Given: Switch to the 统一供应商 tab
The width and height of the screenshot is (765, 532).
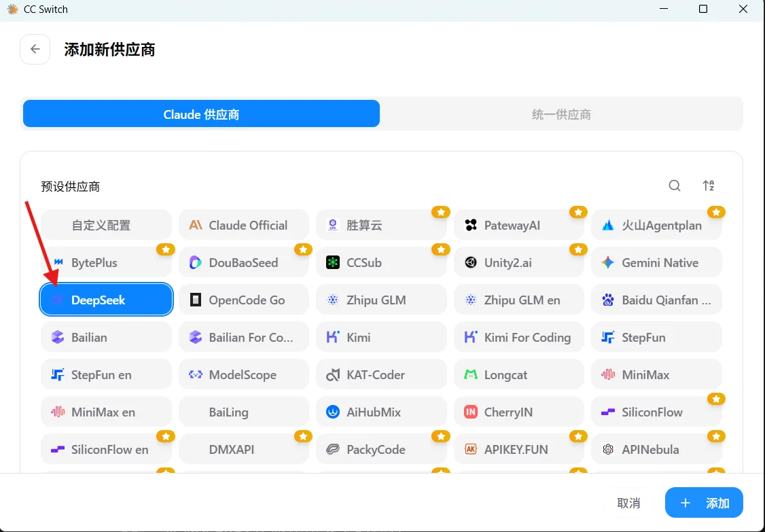Looking at the screenshot, I should 561,113.
